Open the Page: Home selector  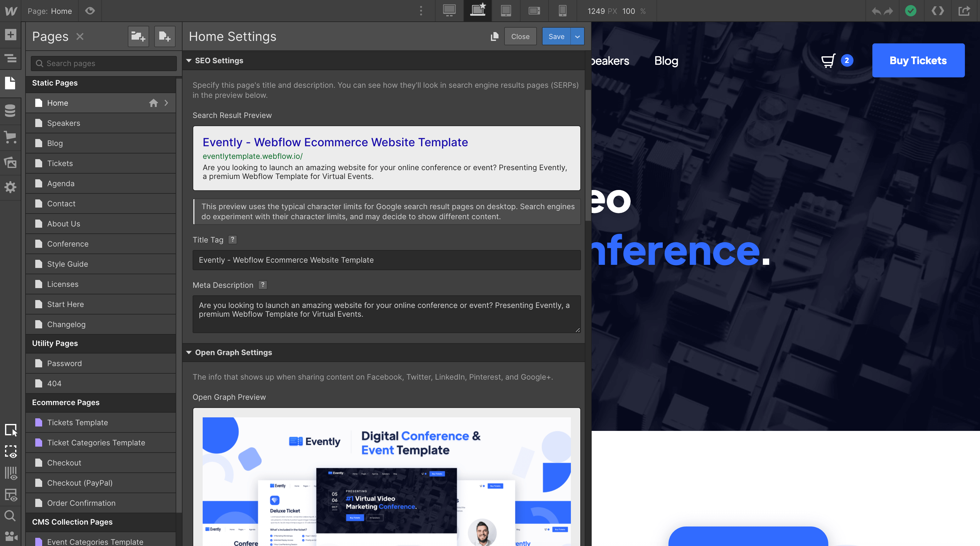point(49,11)
